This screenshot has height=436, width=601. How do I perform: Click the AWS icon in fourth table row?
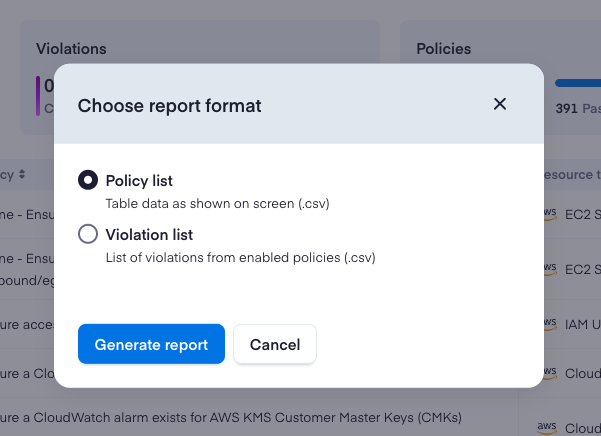click(551, 375)
